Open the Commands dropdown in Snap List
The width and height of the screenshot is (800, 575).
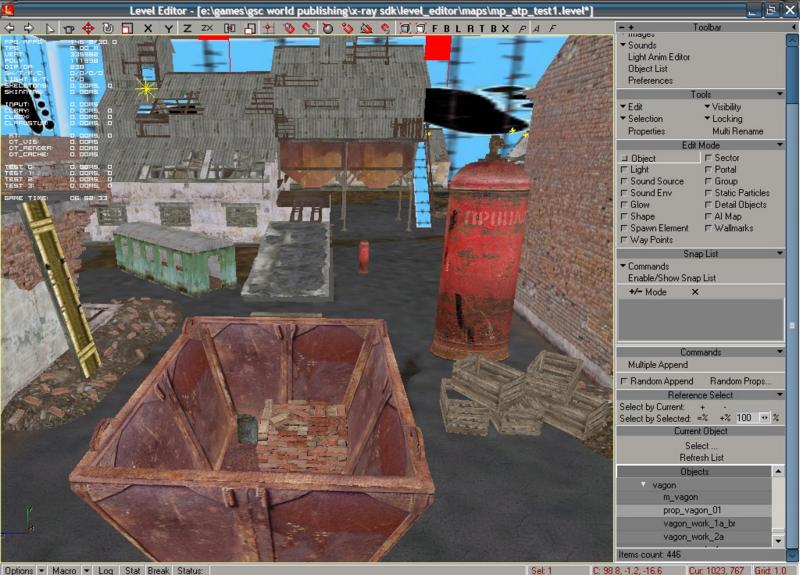[644, 266]
